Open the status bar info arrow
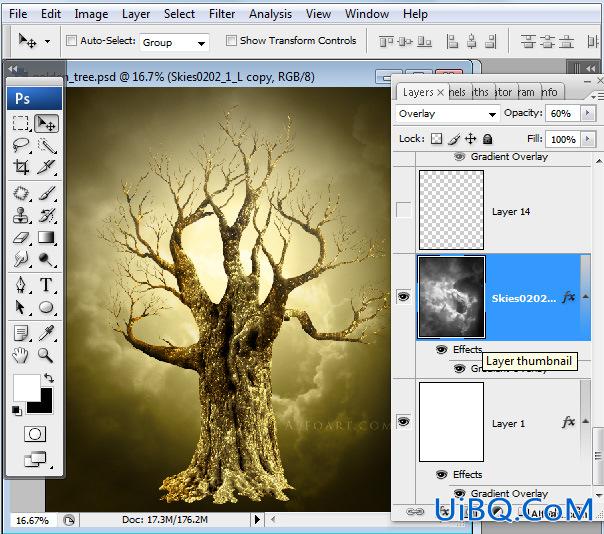This screenshot has width=604, height=534. point(257,519)
